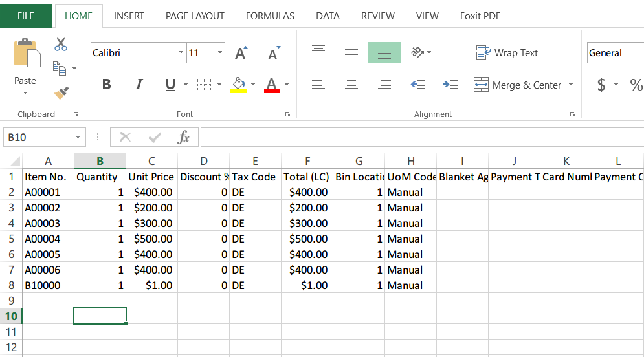Select the Format Painter brush icon

tap(61, 93)
